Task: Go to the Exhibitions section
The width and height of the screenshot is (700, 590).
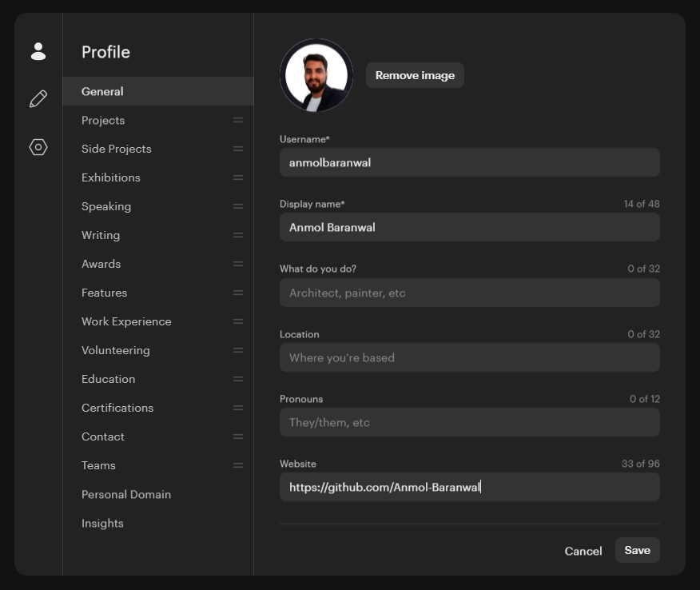Action: 158,177
